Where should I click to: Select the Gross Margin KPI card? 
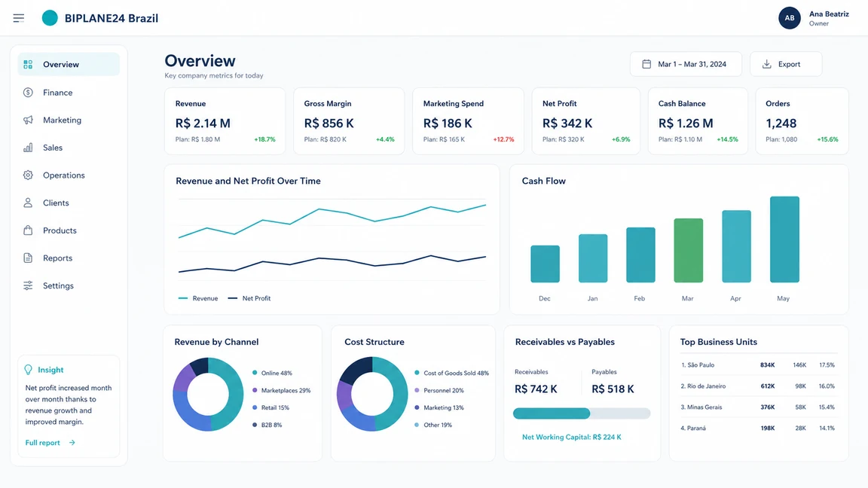pyautogui.click(x=349, y=121)
